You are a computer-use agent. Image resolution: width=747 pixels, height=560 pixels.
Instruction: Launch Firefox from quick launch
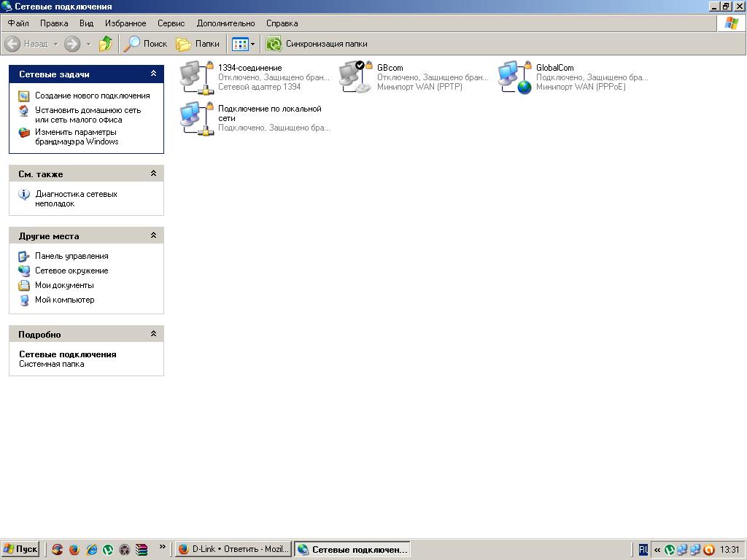[74, 550]
